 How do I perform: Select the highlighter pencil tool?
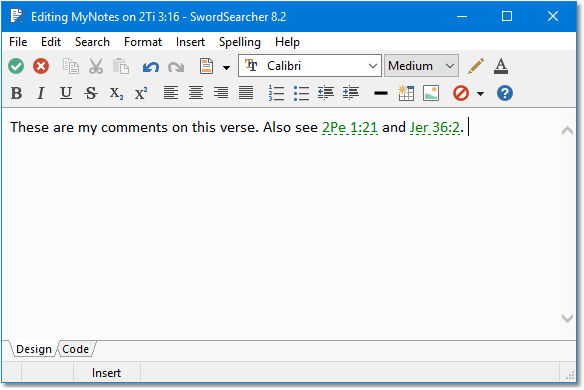[476, 66]
